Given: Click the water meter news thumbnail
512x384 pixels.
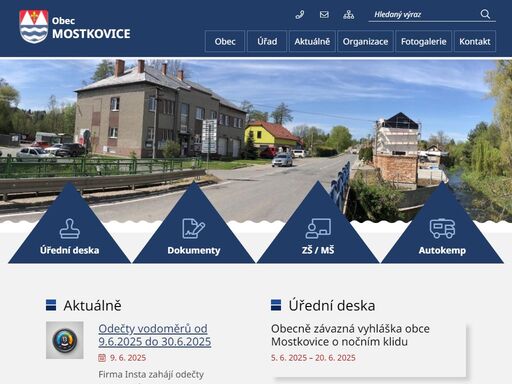Looking at the screenshot, I should pyautogui.click(x=65, y=340).
